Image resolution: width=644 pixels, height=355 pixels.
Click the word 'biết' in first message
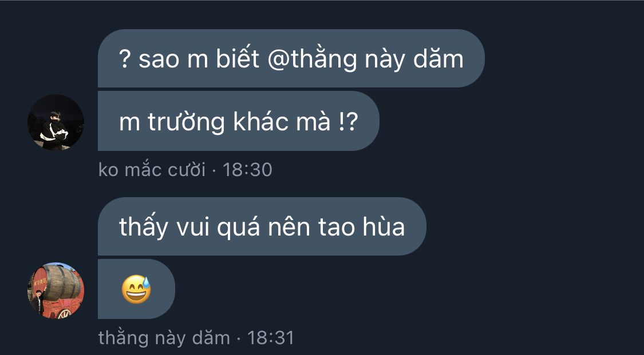tap(238, 58)
